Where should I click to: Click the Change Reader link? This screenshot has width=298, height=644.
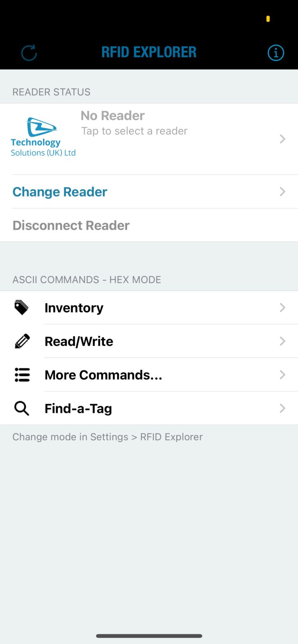tap(60, 191)
